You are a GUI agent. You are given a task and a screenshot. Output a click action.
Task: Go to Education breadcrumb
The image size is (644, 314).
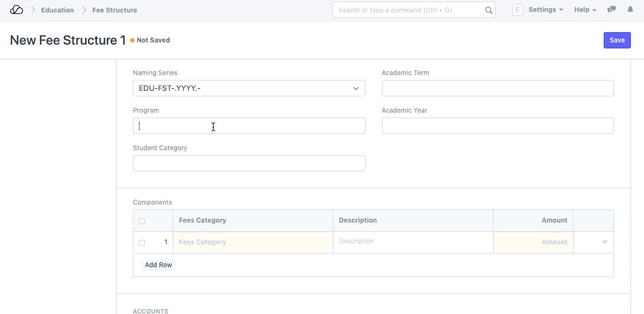tap(57, 10)
